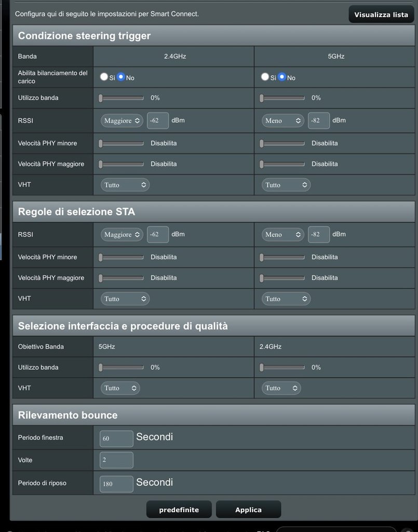Click Utilizzo banda slider for Obiettivo Banda 2.4GHz
The width and height of the screenshot is (418, 532).
[282, 367]
